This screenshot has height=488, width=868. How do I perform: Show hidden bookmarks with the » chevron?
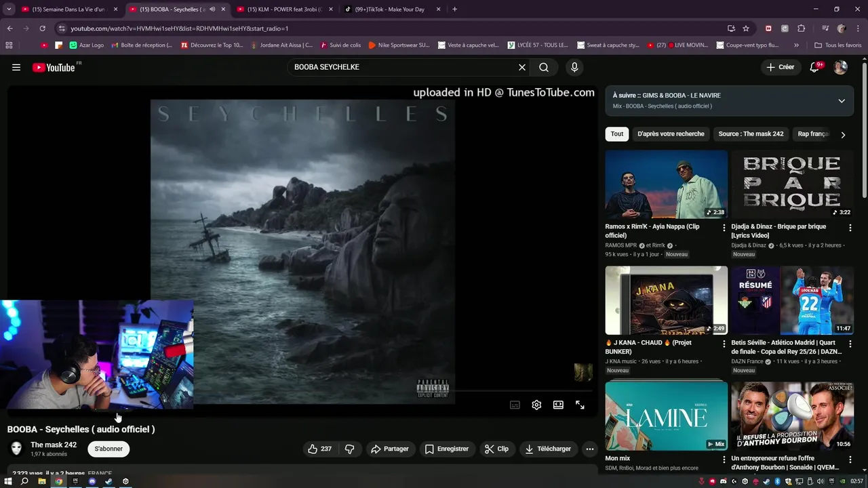[796, 45]
